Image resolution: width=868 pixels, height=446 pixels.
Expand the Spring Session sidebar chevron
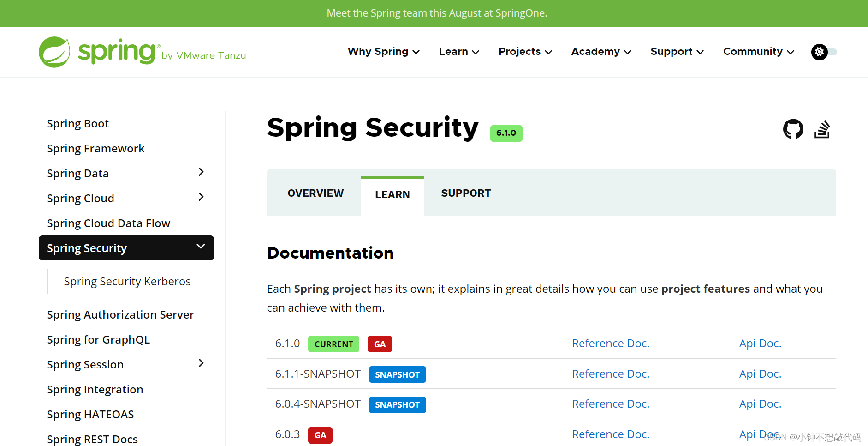point(201,363)
